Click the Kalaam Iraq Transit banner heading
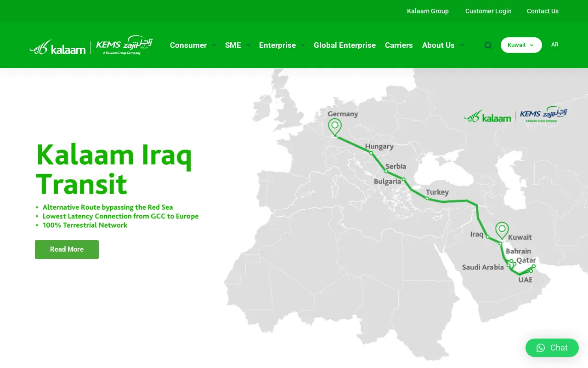 (113, 169)
